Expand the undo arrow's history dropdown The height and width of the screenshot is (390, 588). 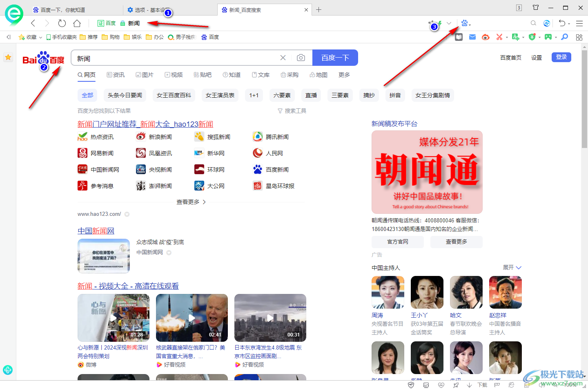pos(569,24)
